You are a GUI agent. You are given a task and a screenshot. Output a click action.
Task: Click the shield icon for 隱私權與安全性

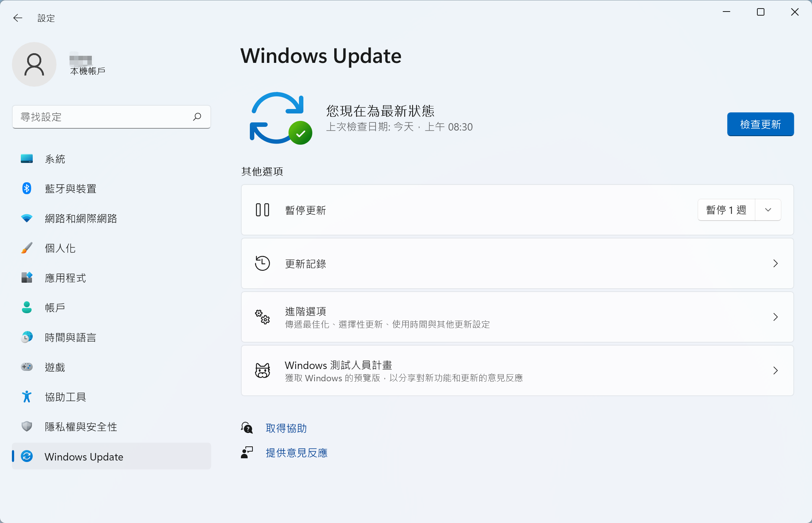(x=27, y=426)
